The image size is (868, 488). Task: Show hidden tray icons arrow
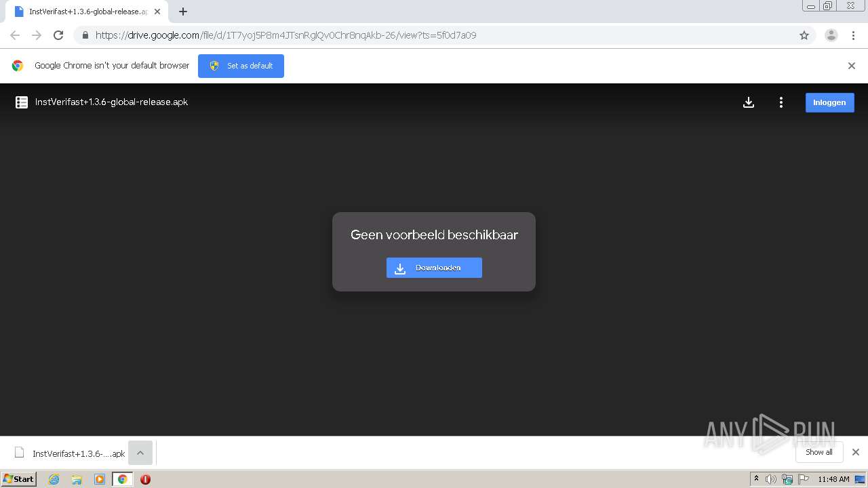point(757,479)
